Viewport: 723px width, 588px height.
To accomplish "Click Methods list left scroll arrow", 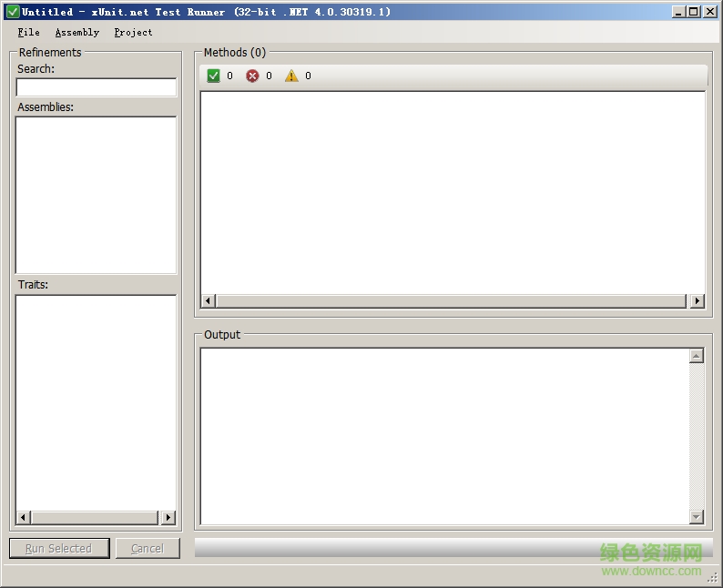I will 208,301.
